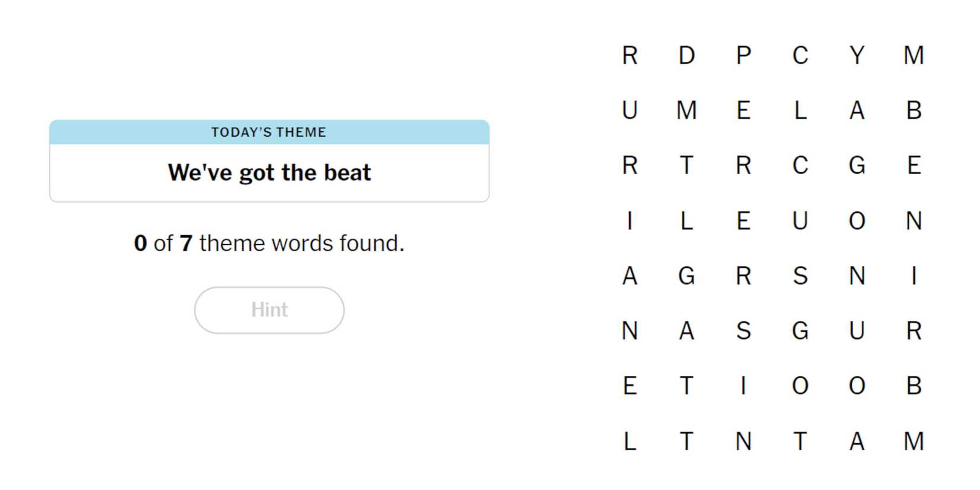Select the letter P in the grid
The height and width of the screenshot is (490, 980).
743,55
